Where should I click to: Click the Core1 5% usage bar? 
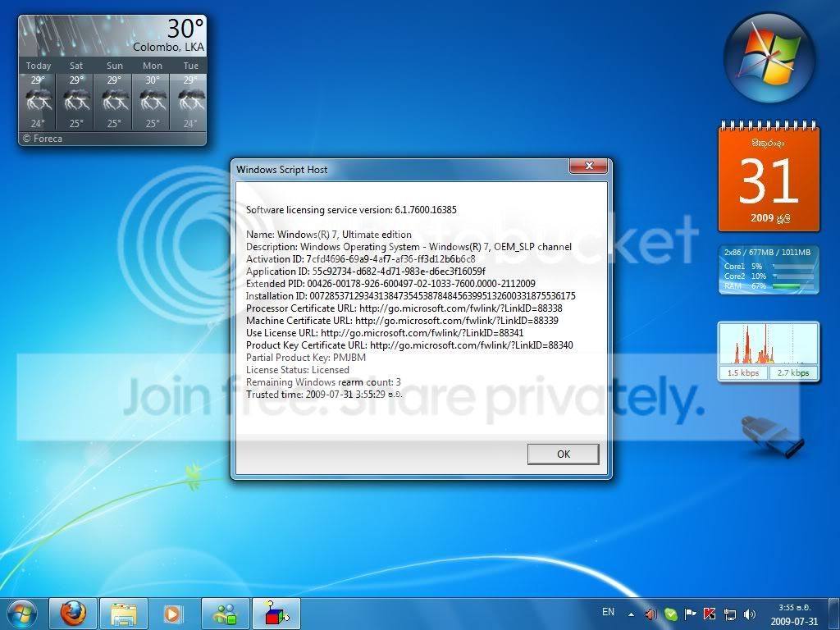793,267
